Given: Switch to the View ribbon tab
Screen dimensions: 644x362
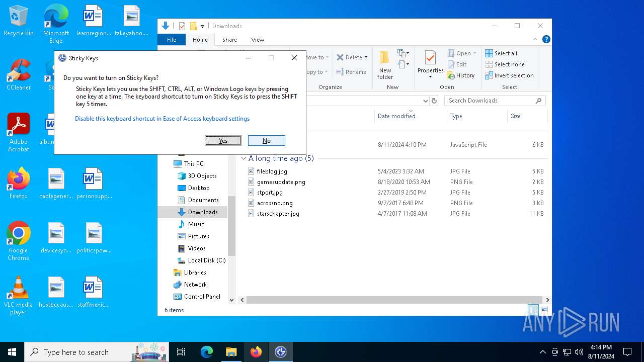Looking at the screenshot, I should click(258, 40).
